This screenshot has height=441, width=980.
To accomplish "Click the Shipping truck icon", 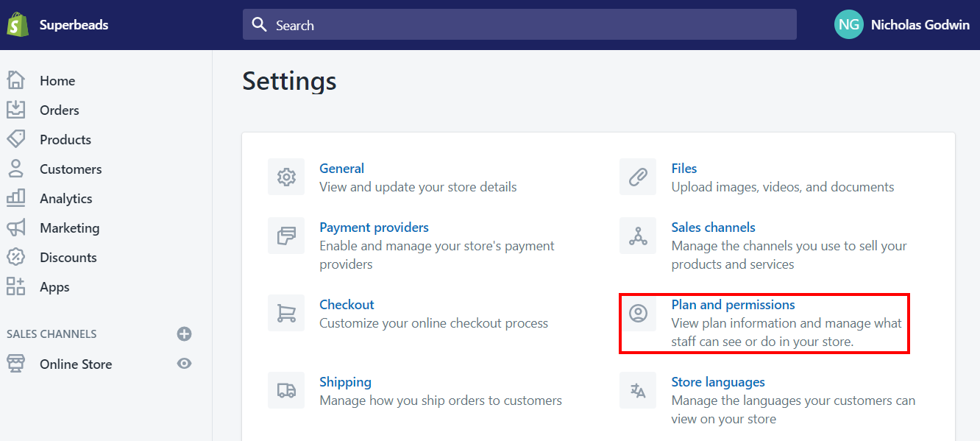I will tap(286, 390).
